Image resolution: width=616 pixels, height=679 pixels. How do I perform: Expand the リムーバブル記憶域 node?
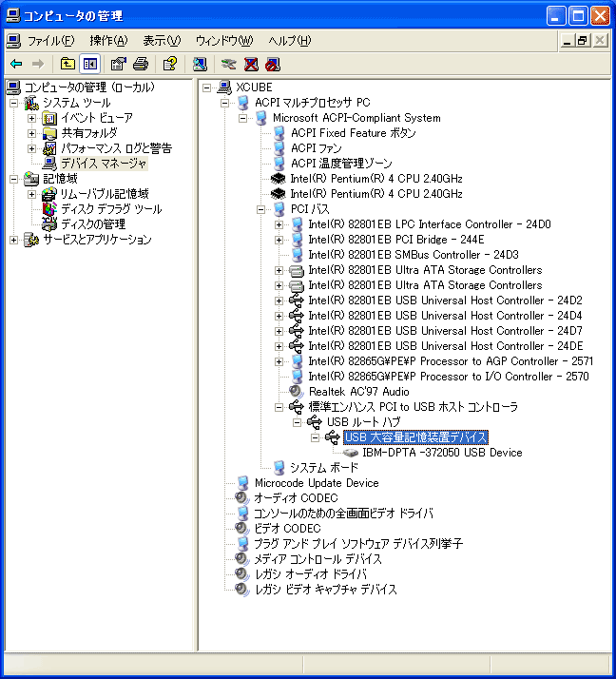coord(31,194)
